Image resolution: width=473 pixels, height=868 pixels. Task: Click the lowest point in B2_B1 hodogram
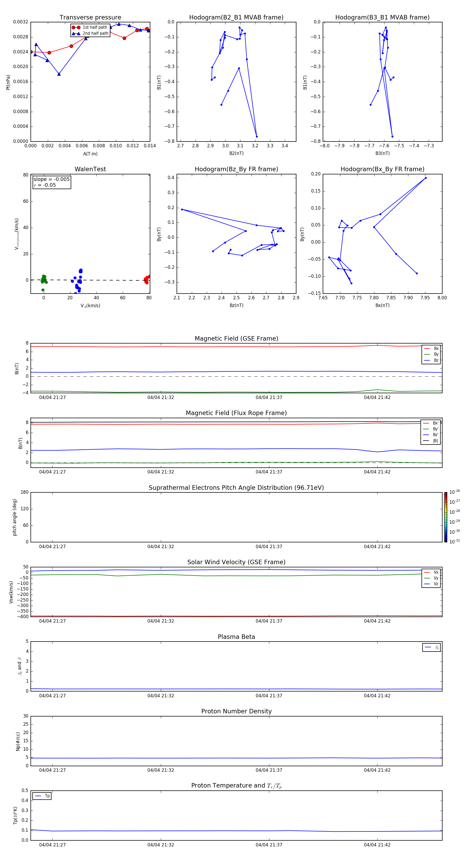click(x=256, y=137)
